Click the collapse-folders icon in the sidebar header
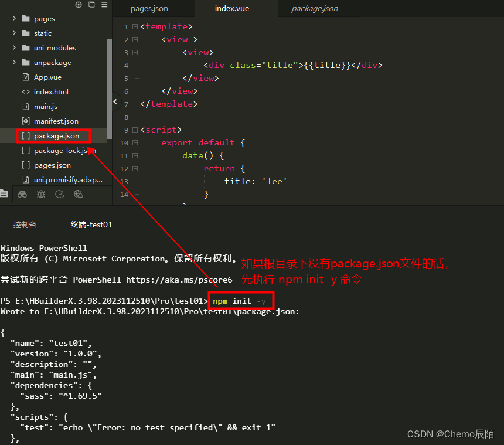 point(91,5)
